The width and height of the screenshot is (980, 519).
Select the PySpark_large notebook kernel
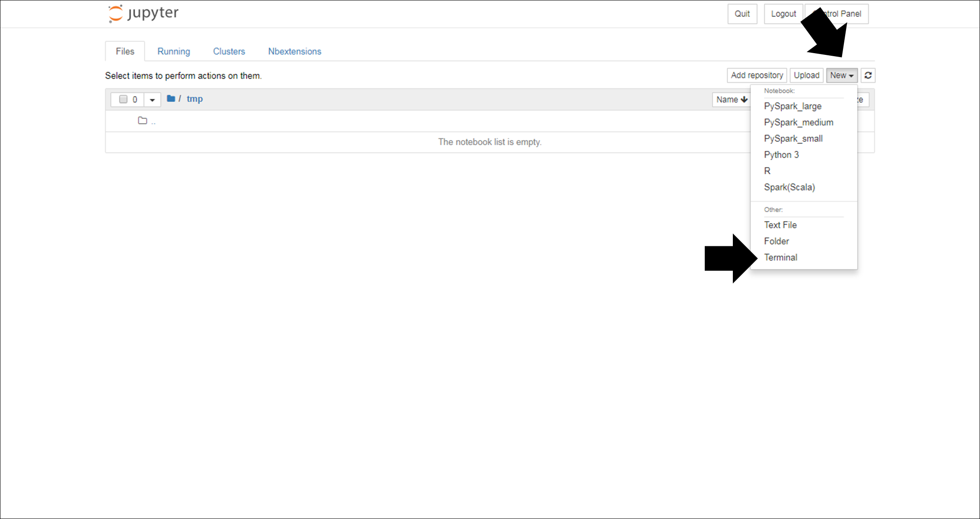point(792,106)
